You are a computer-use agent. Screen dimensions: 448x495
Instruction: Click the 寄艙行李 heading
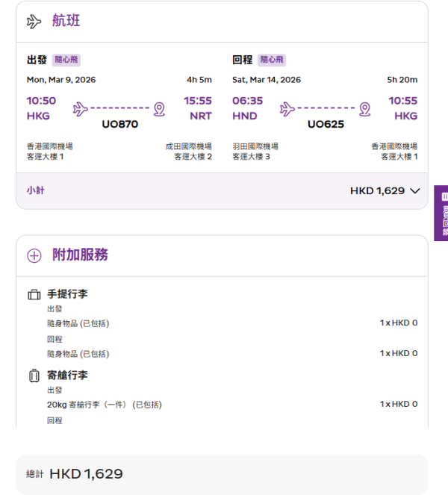pos(67,375)
